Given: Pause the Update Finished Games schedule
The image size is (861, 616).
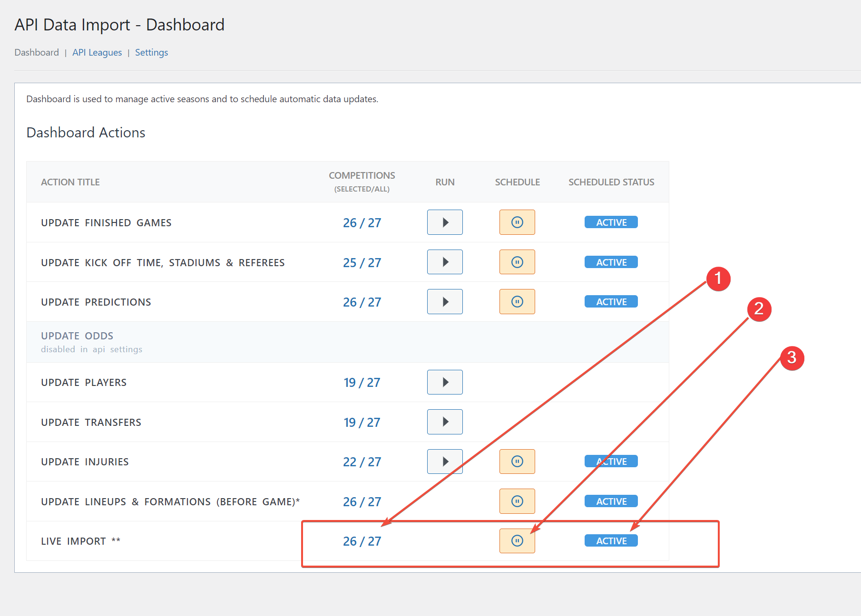Looking at the screenshot, I should [x=517, y=222].
